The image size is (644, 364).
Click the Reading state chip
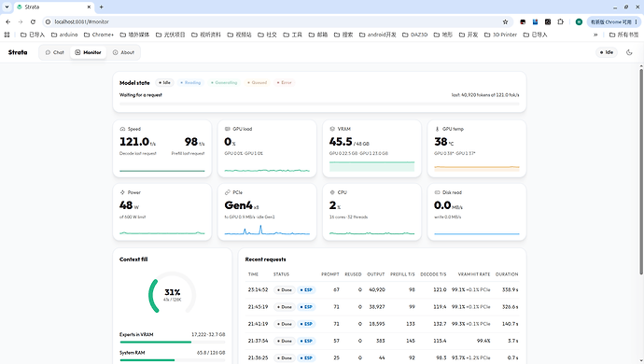[190, 82]
